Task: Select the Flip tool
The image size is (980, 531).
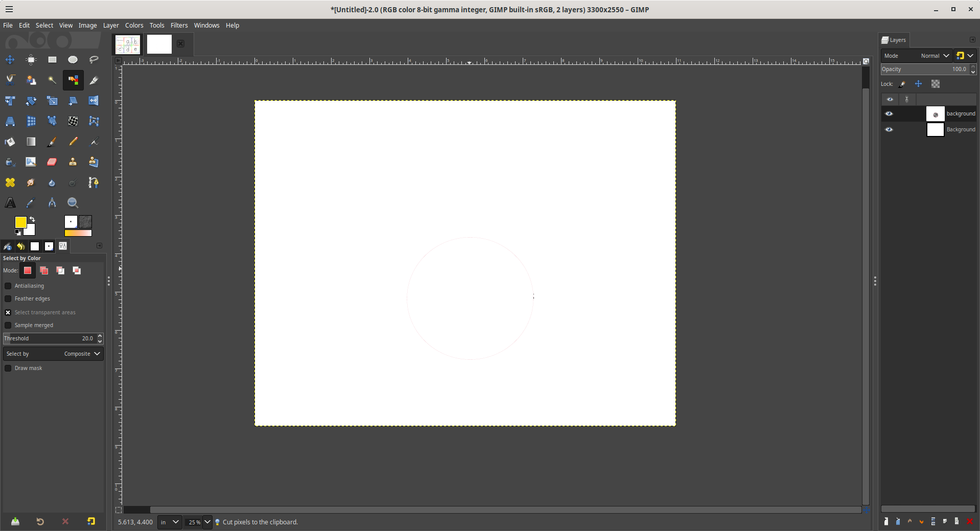Action: [94, 101]
